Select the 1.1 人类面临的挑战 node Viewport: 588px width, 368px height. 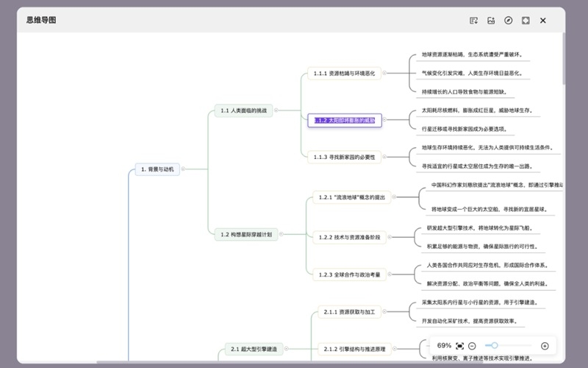(244, 111)
